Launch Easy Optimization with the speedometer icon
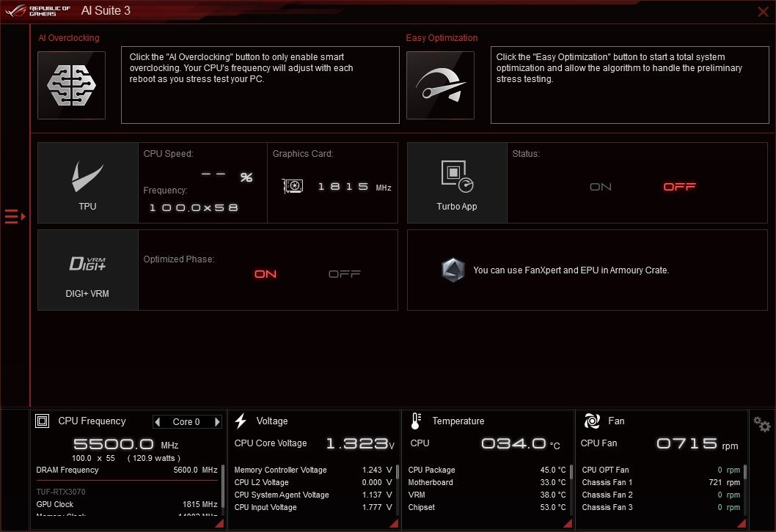Image resolution: width=776 pixels, height=532 pixels. click(440, 85)
